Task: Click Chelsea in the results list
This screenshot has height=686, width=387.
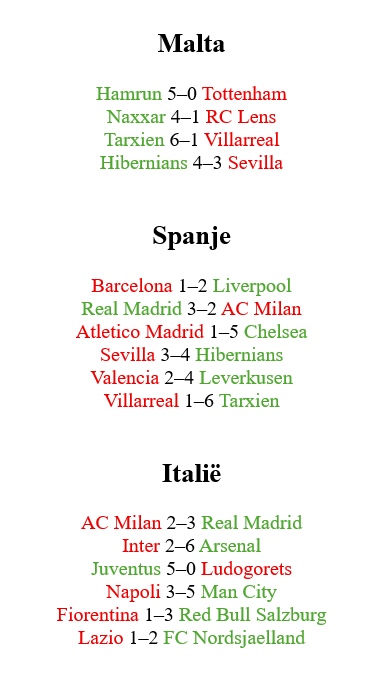Action: point(275,332)
